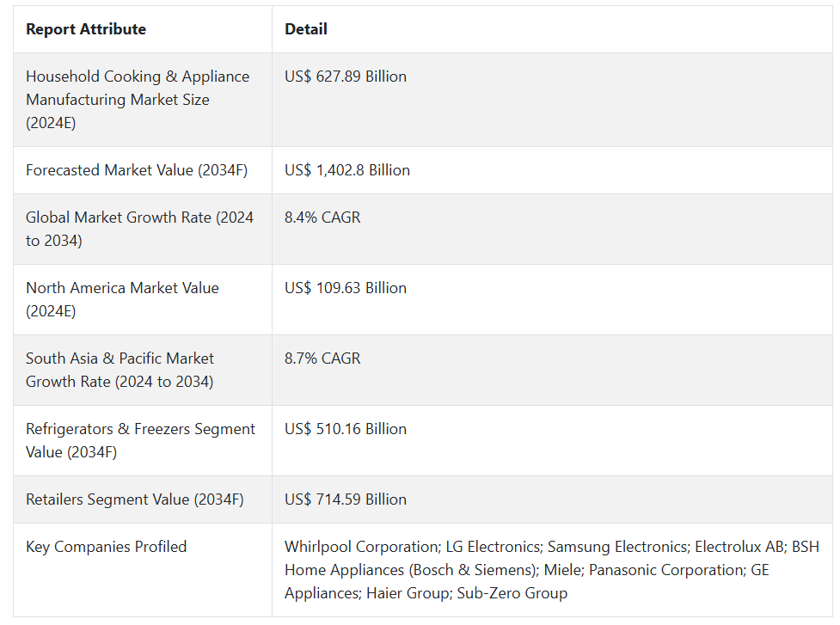Select the Household Cooking & Appliance Market Size cell

138,100
